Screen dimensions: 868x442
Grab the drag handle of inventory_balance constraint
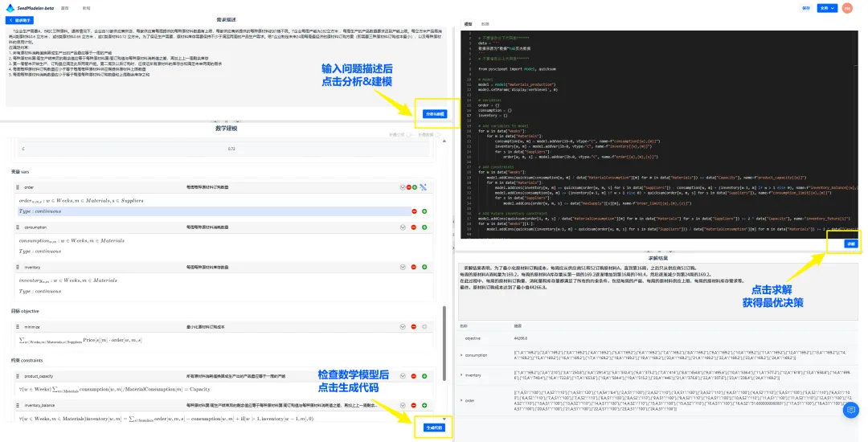click(x=18, y=406)
